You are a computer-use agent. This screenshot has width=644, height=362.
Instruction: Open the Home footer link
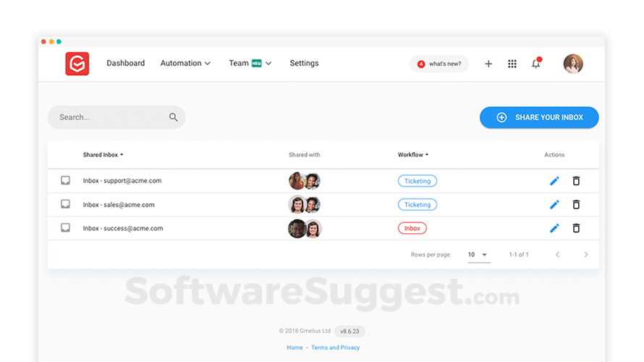click(295, 348)
